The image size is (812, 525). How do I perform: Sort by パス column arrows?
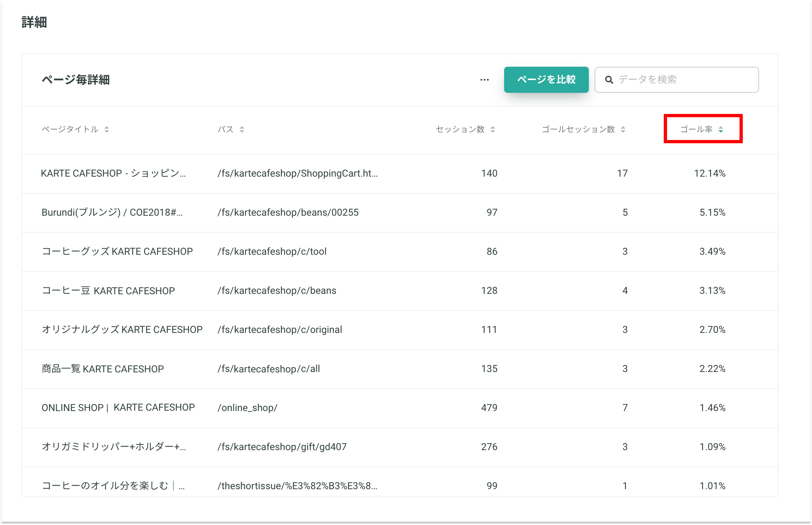[x=242, y=129]
